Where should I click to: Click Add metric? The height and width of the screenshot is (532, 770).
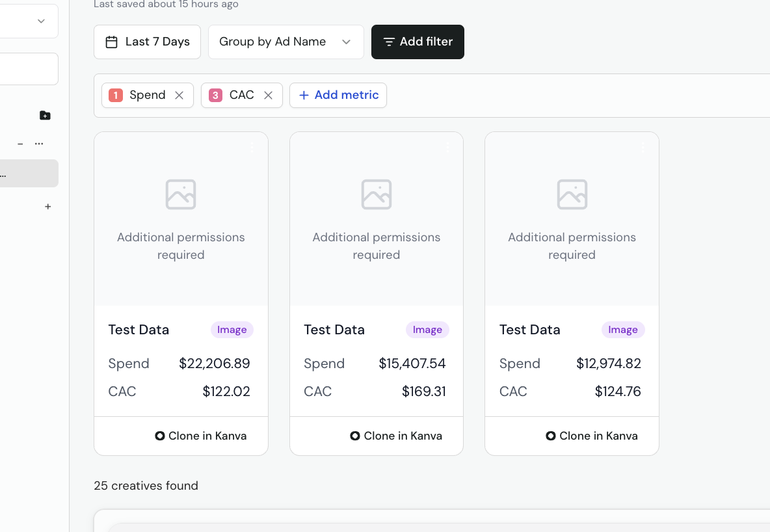pyautogui.click(x=338, y=96)
